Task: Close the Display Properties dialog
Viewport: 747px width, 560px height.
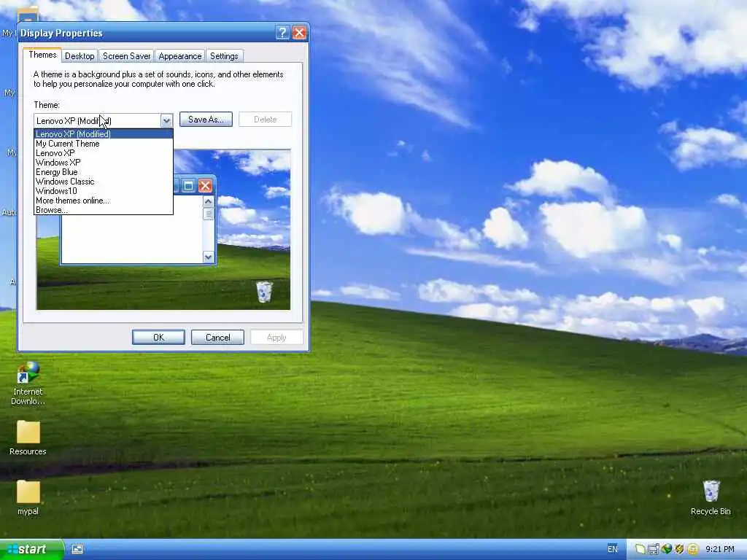Action: click(x=299, y=32)
